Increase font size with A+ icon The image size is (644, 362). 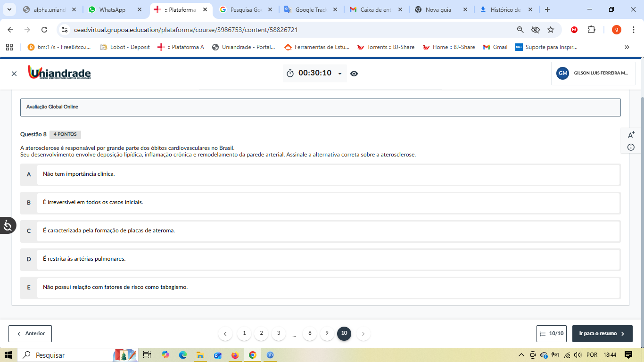click(x=631, y=135)
